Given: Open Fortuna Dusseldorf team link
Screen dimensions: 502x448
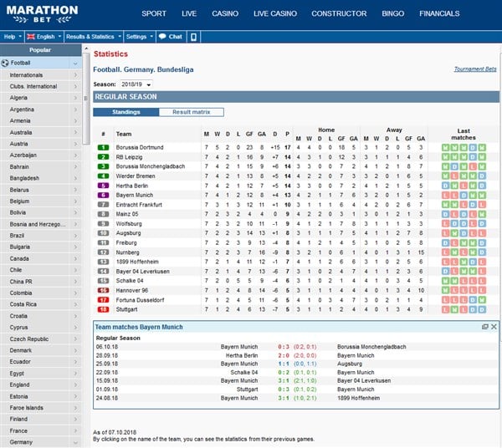Looking at the screenshot, I should (140, 300).
